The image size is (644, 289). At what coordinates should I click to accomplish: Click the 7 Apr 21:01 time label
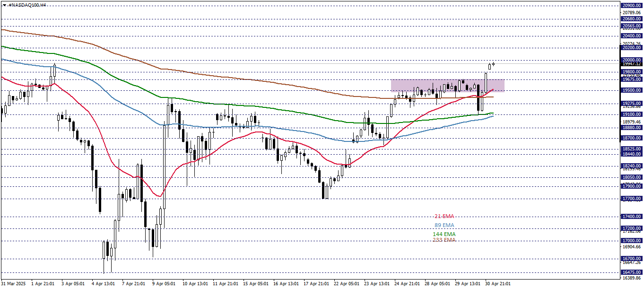pos(133,284)
